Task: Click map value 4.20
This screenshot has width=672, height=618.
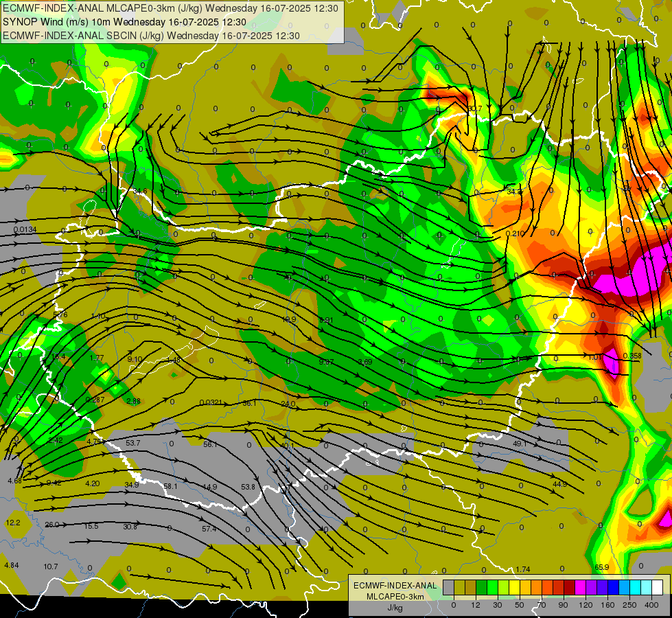Action: coord(93,483)
